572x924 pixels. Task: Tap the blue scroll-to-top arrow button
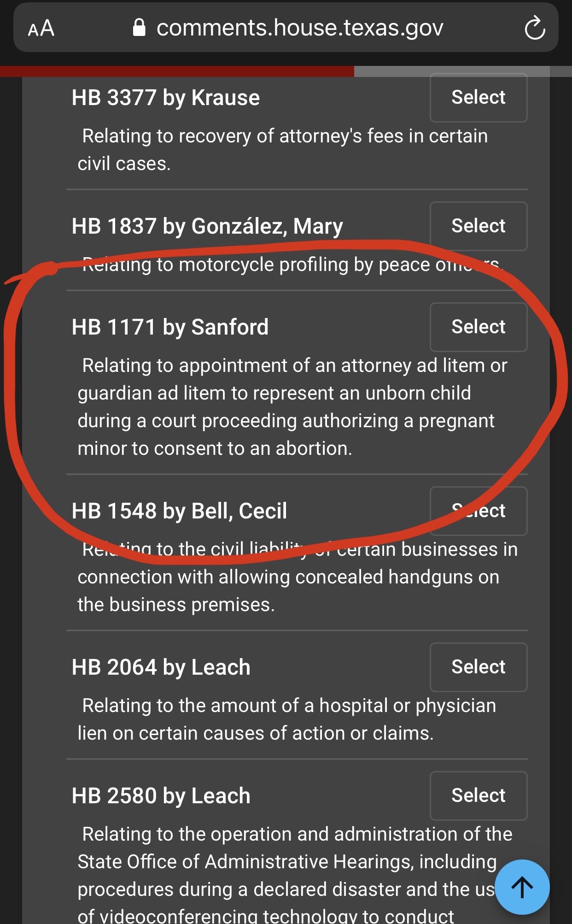[522, 887]
